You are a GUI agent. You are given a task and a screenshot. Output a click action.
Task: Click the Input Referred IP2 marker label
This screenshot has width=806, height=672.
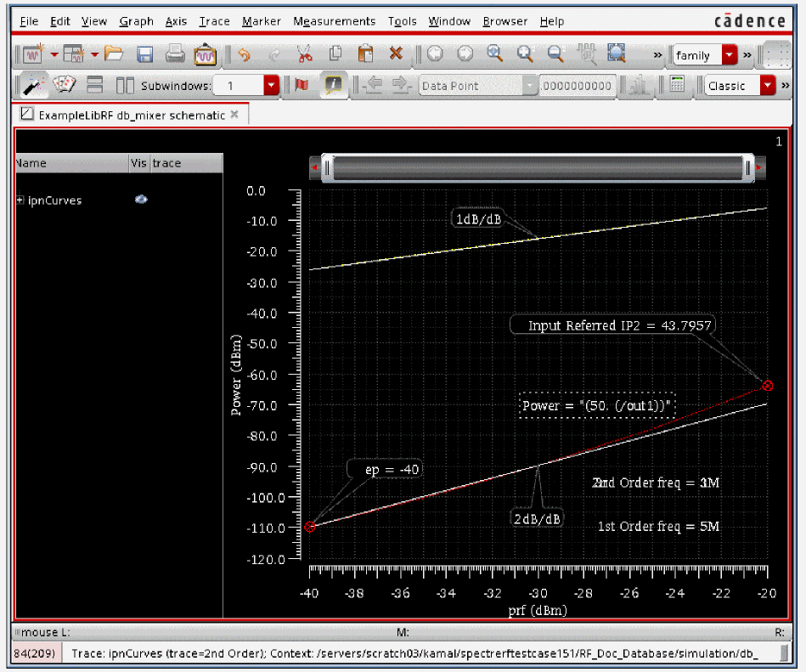[x=606, y=325]
